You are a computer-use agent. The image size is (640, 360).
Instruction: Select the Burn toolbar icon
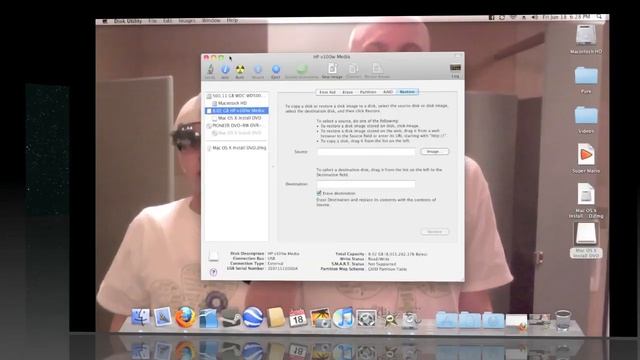tap(240, 71)
